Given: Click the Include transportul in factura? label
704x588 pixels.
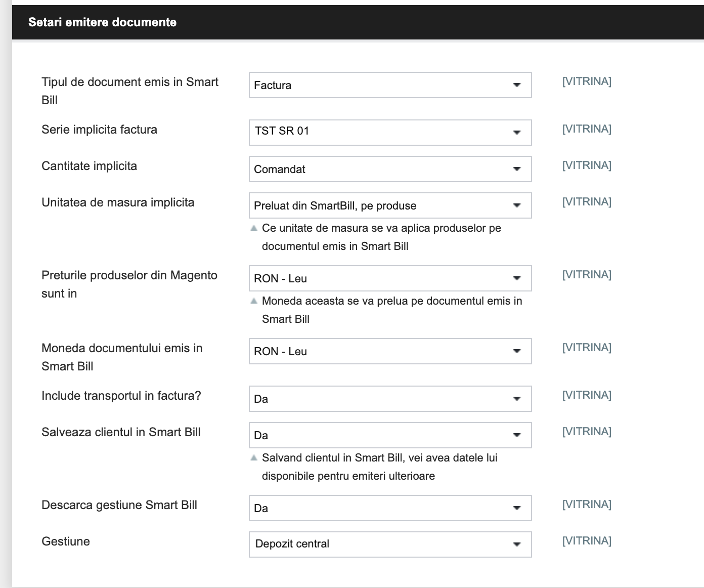Looking at the screenshot, I should point(121,396).
